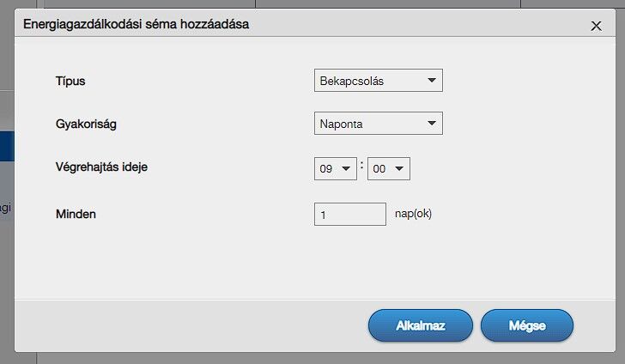The height and width of the screenshot is (364, 625).
Task: Click the Gyakoriság field label
Action: (x=85, y=124)
